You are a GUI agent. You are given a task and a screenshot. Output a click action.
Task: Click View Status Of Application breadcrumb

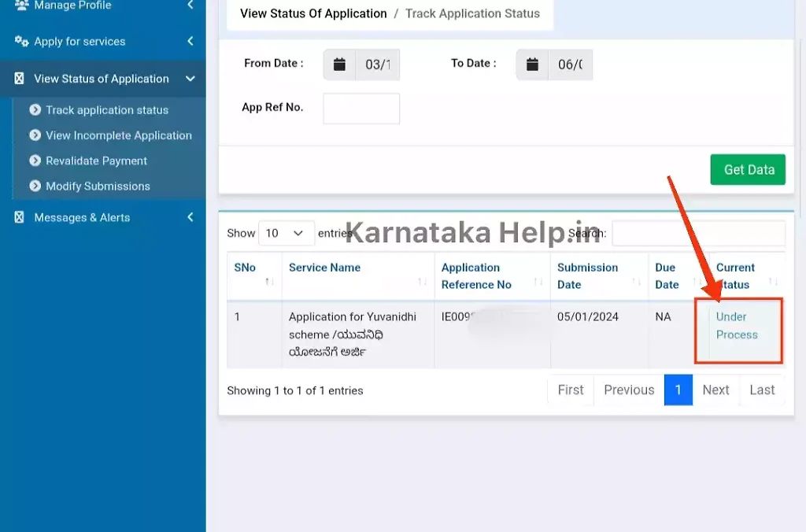pyautogui.click(x=313, y=14)
